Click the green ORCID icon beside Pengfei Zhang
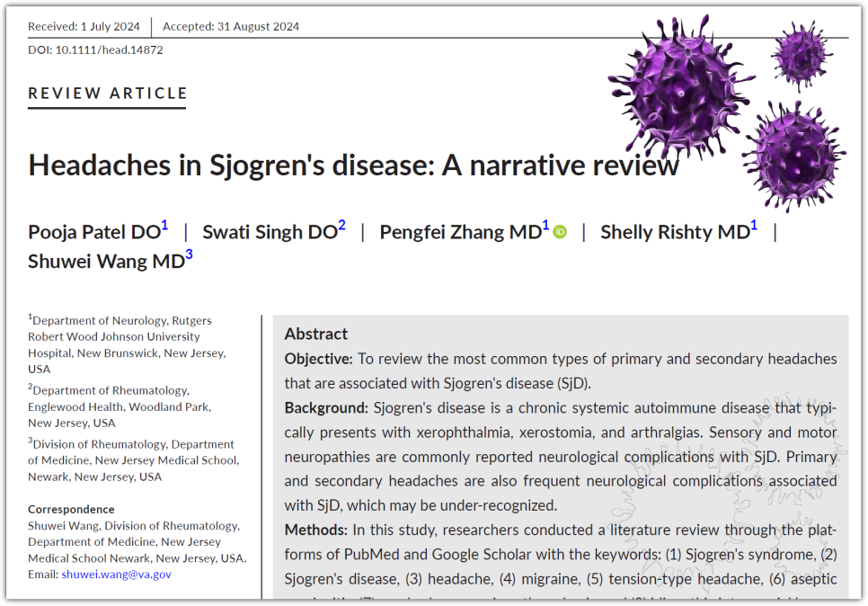The image size is (868, 606). click(560, 232)
